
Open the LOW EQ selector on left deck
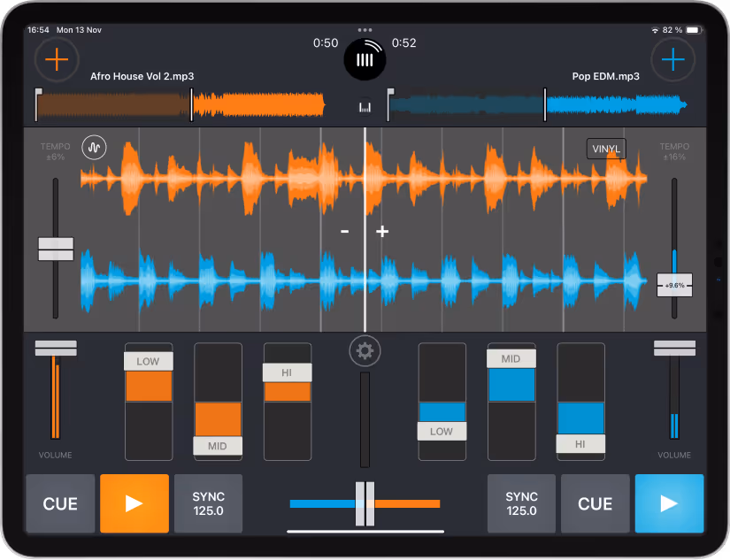(148, 361)
